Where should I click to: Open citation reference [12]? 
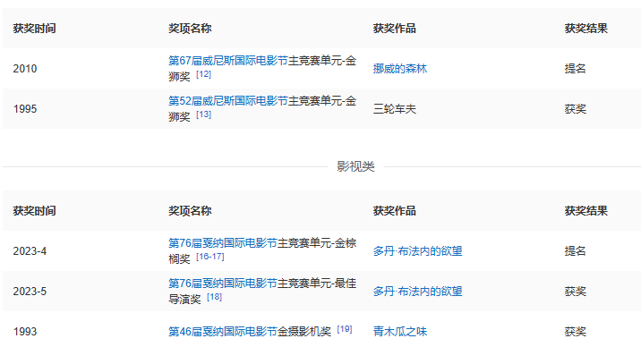point(203,74)
